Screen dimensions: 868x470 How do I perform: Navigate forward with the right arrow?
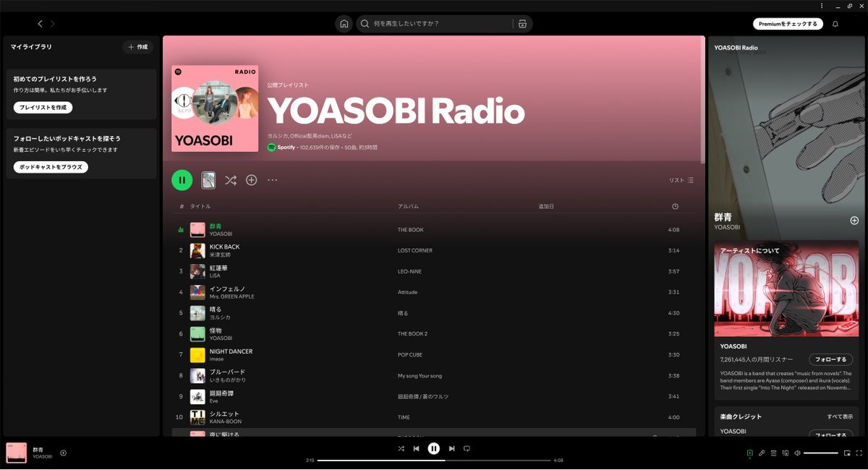[x=52, y=24]
